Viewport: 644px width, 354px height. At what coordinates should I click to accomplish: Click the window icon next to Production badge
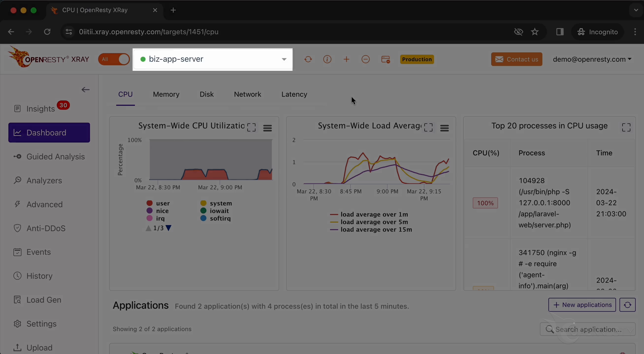click(x=386, y=59)
